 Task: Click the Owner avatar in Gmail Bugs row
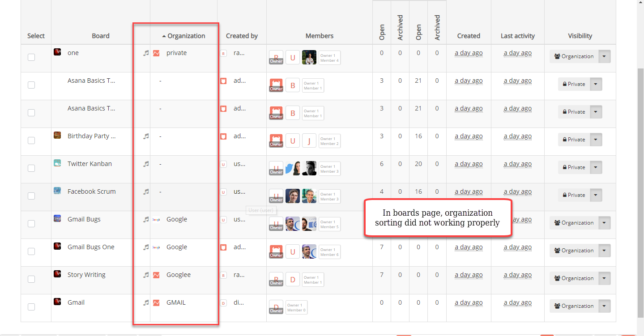pos(276,223)
